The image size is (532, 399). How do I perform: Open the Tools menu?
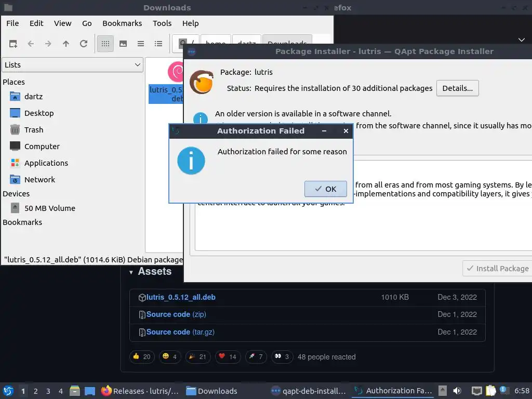[x=162, y=23]
